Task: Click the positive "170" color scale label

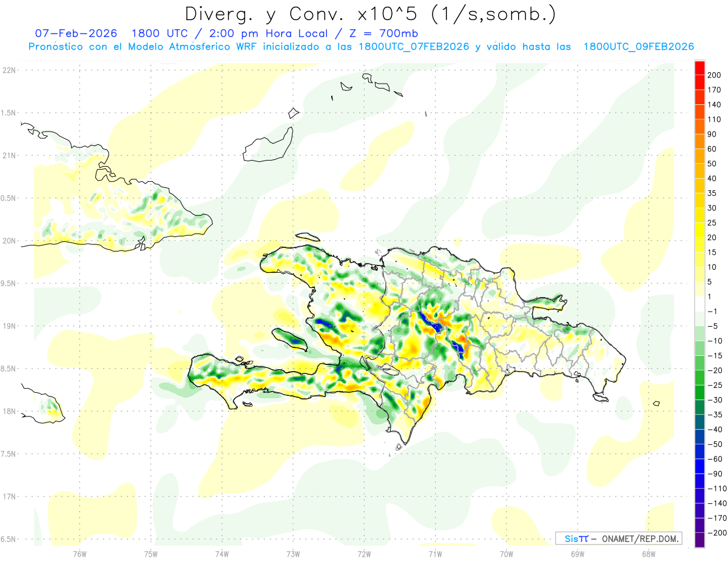Action: [x=715, y=89]
